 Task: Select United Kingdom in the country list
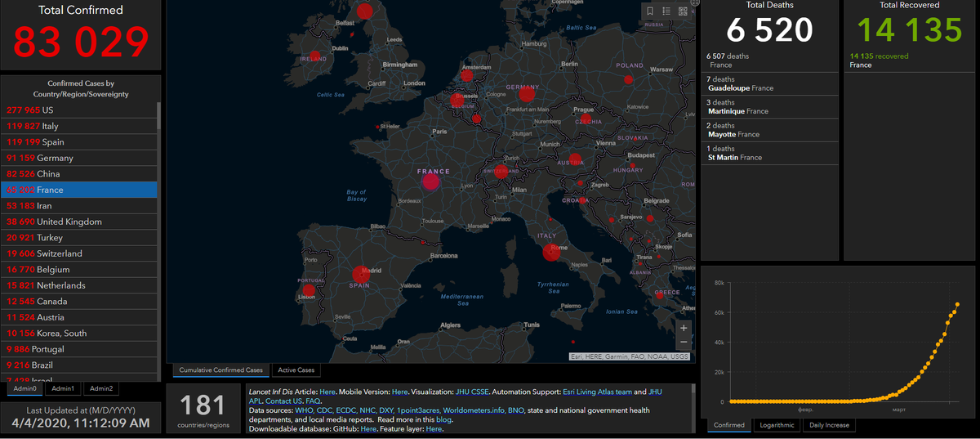click(x=78, y=222)
